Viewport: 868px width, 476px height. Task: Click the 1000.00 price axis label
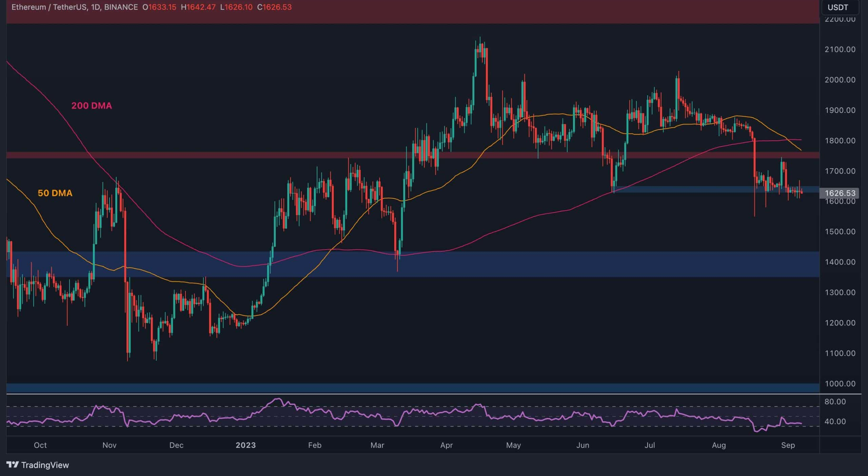[x=840, y=384]
